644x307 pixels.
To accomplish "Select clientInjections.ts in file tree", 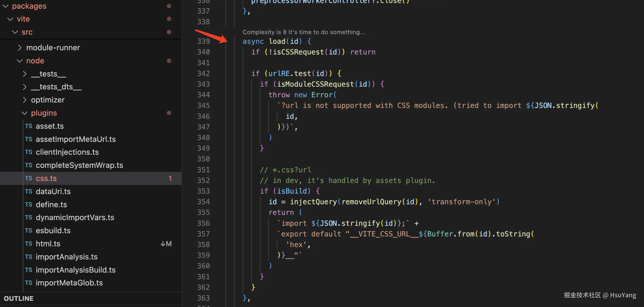I will 67,152.
